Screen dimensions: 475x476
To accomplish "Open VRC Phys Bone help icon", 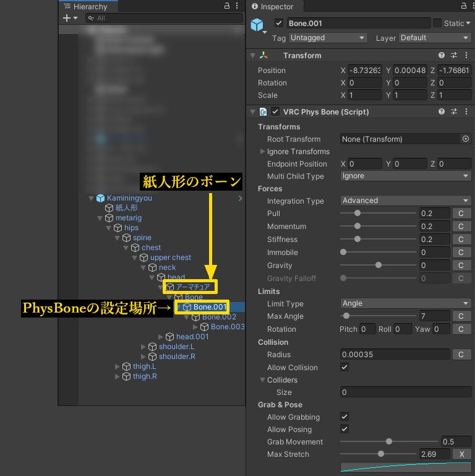I will [x=442, y=111].
